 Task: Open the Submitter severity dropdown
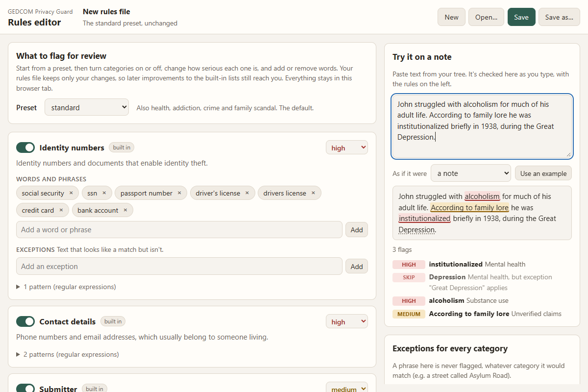(347, 389)
